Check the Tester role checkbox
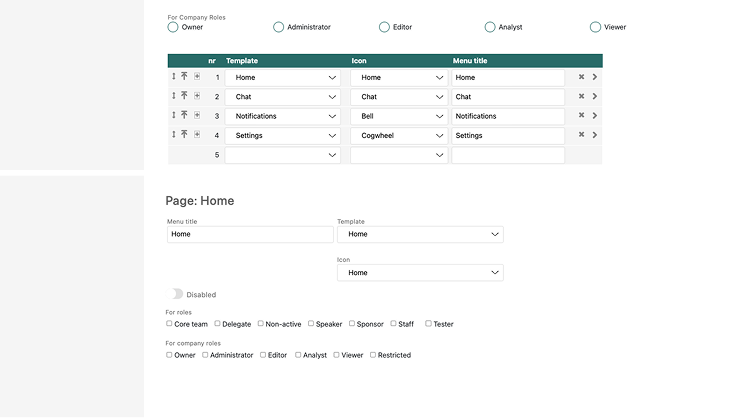This screenshot has width=735, height=418. (428, 323)
